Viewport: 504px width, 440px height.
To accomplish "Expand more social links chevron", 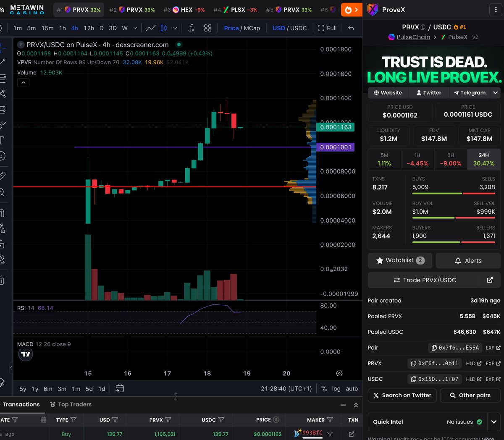I will (495, 93).
